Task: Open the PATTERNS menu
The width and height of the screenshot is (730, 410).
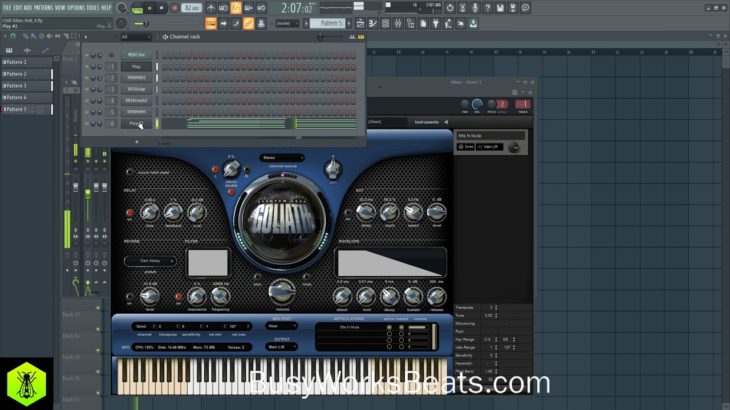Action: pyautogui.click(x=43, y=8)
